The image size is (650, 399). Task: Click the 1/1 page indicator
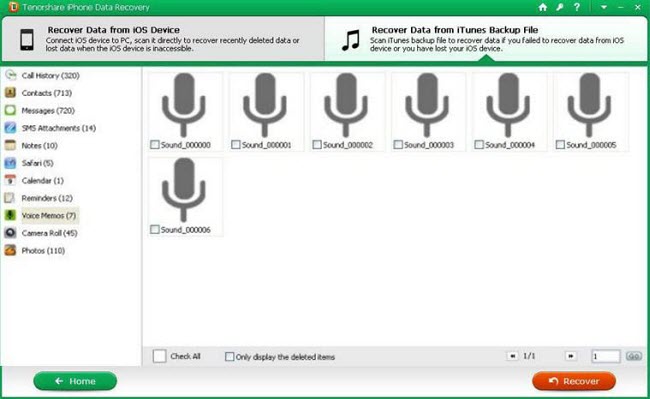529,356
